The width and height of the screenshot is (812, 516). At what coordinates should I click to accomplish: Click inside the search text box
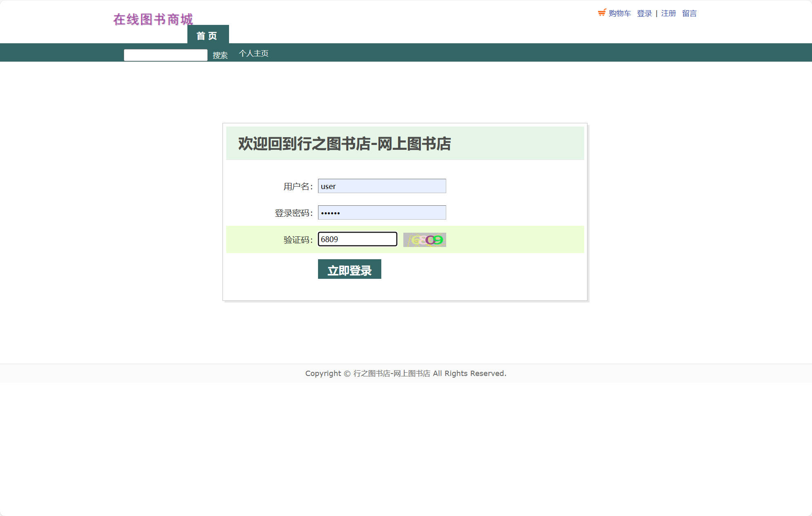tap(165, 54)
